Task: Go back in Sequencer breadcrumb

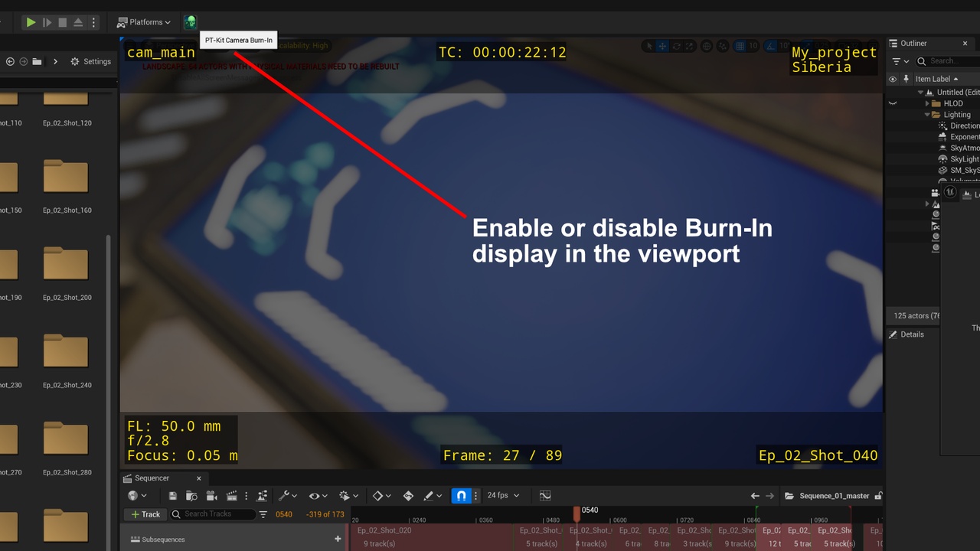Action: [755, 496]
